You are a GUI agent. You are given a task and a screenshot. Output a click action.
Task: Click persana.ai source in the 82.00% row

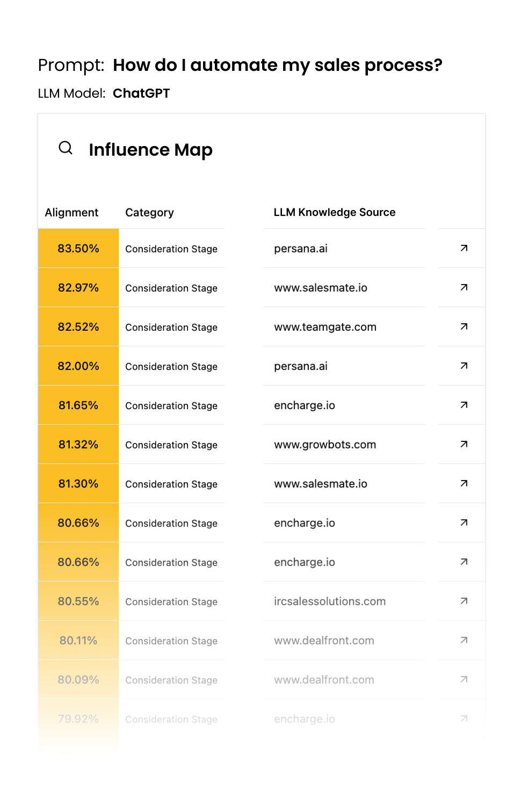click(301, 366)
